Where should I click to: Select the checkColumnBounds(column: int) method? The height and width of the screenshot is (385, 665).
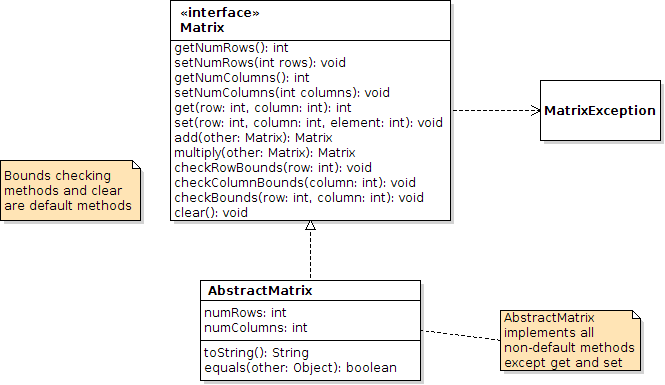295,183
